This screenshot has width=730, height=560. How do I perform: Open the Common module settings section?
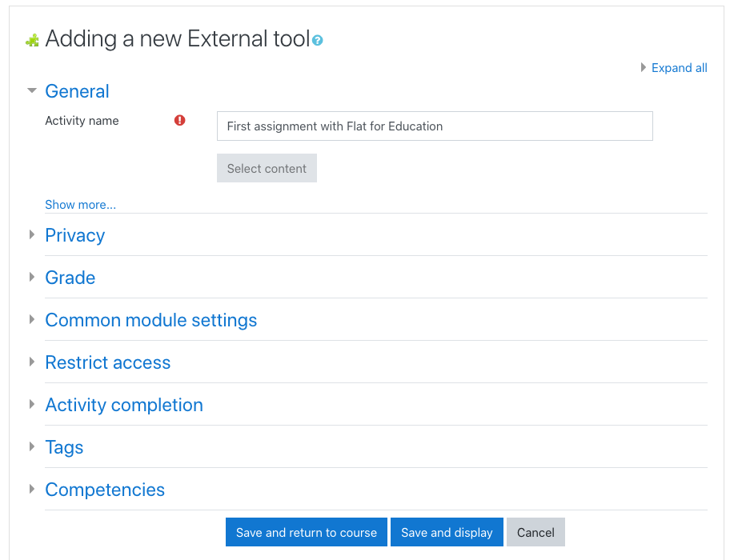tap(150, 320)
